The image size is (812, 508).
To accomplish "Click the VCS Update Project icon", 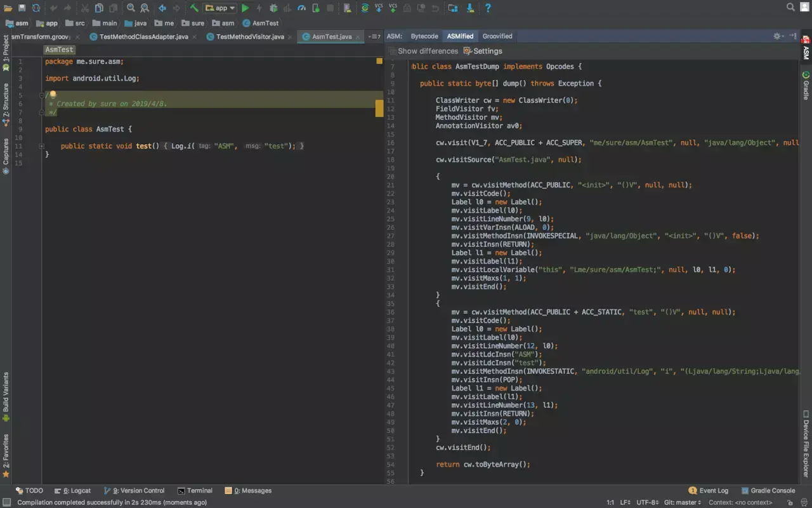I will (x=379, y=8).
